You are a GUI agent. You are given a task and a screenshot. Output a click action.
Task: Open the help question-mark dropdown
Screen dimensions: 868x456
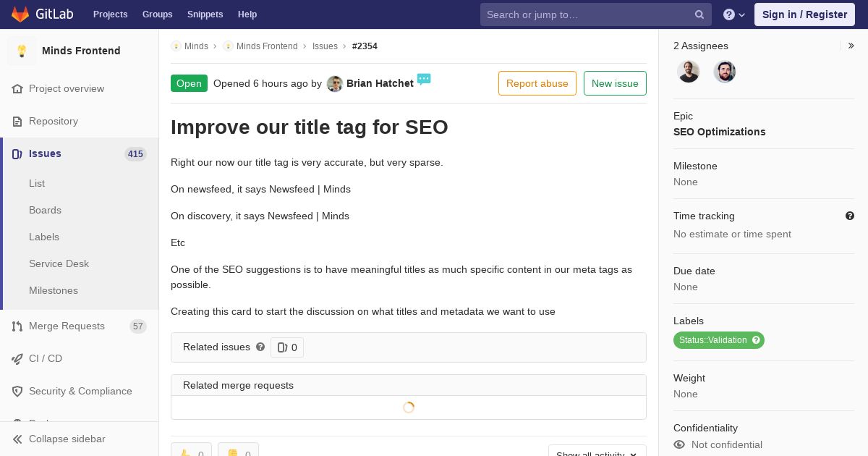(x=734, y=14)
